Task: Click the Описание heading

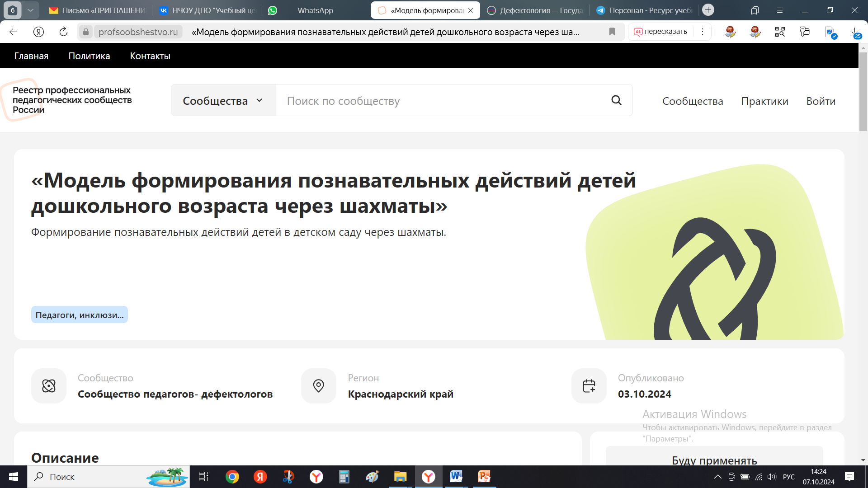Action: pos(65,458)
